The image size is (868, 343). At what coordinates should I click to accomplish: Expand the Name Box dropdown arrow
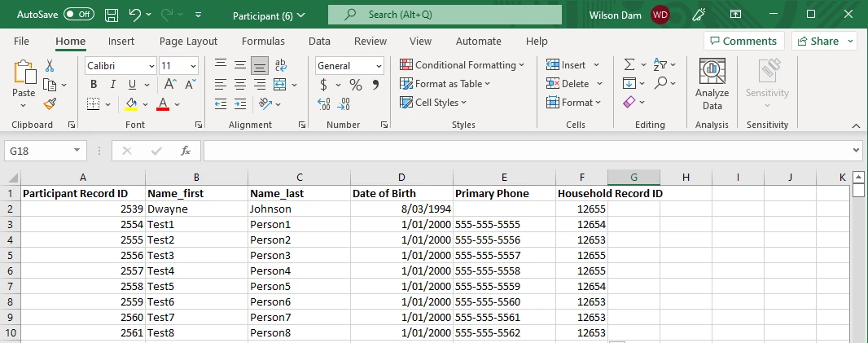(x=77, y=151)
